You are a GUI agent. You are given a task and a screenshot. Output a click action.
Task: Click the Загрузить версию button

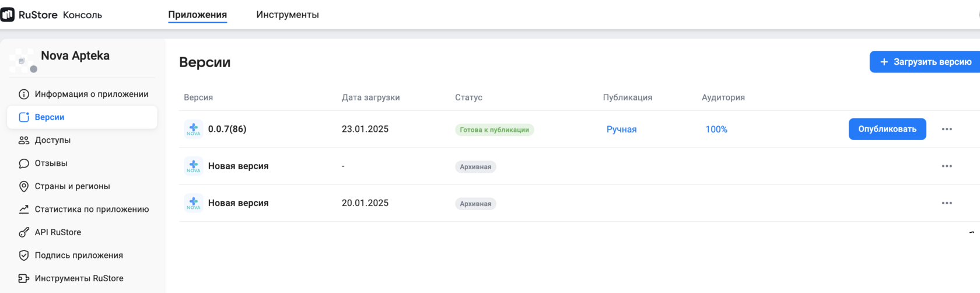(x=925, y=62)
